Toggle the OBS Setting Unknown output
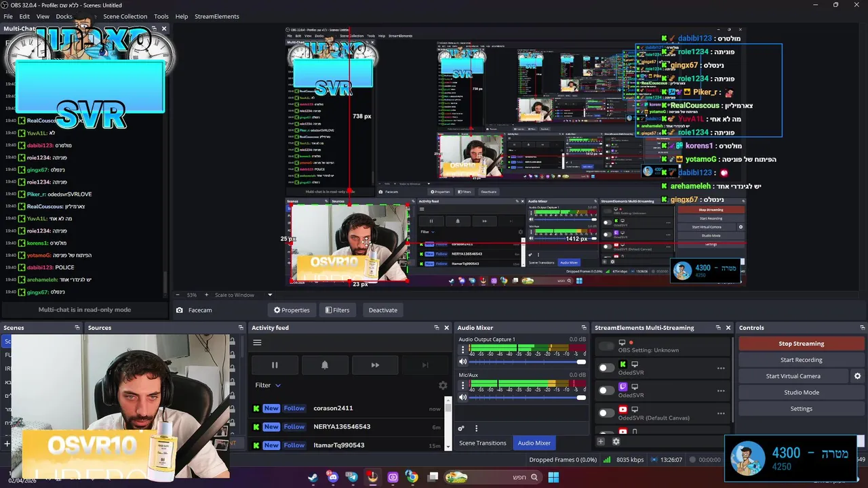 pyautogui.click(x=606, y=346)
